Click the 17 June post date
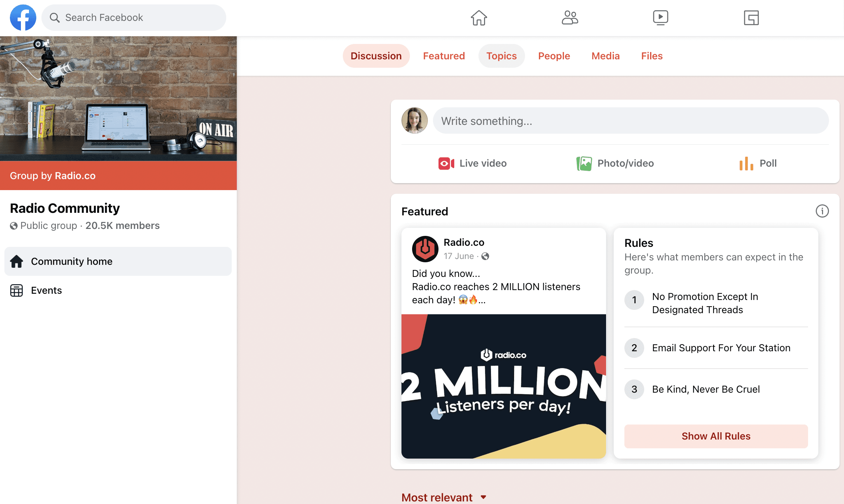 tap(459, 256)
